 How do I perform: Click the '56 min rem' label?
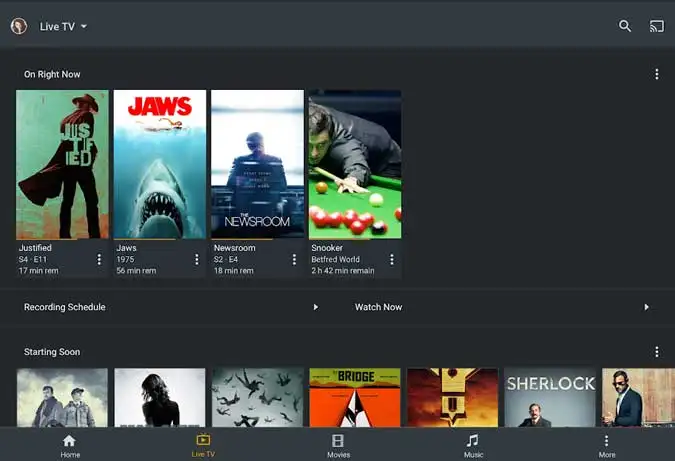[x=136, y=271]
